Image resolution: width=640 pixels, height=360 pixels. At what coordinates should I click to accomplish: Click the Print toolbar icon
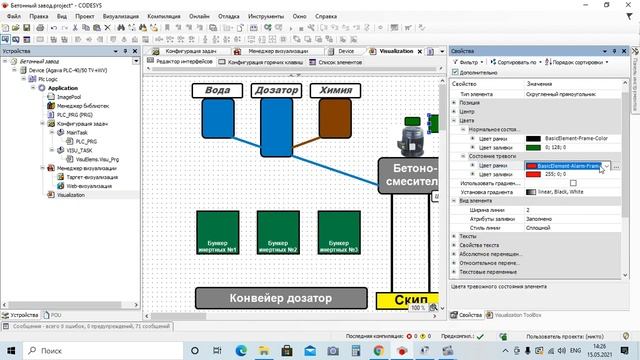click(40, 28)
